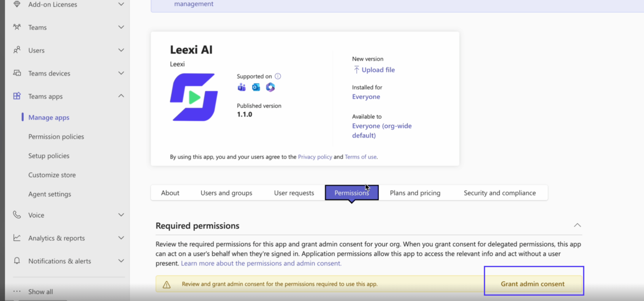Switch to the Users and groups tab
This screenshot has width=644, height=301.
[x=226, y=193]
